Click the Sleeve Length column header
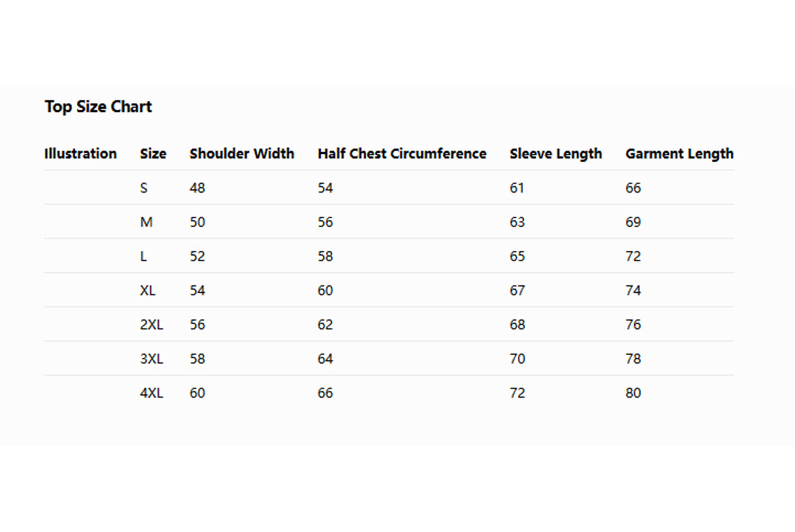The height and width of the screenshot is (532, 795). 555,154
